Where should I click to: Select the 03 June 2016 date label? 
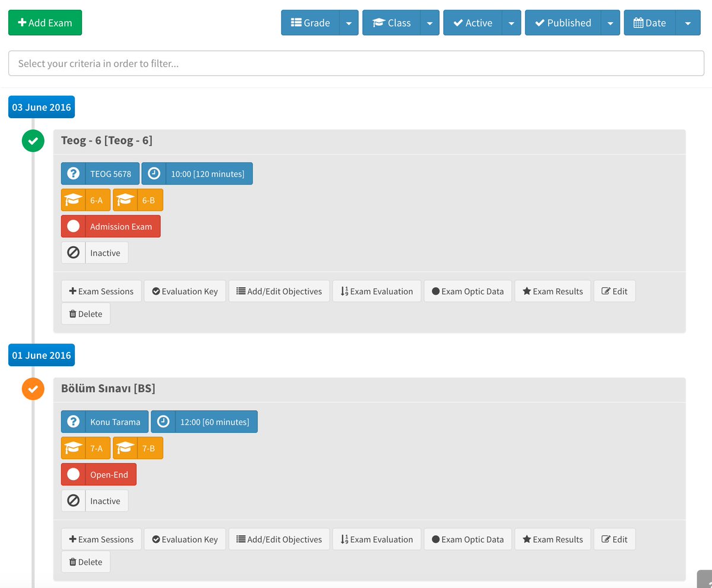point(42,107)
